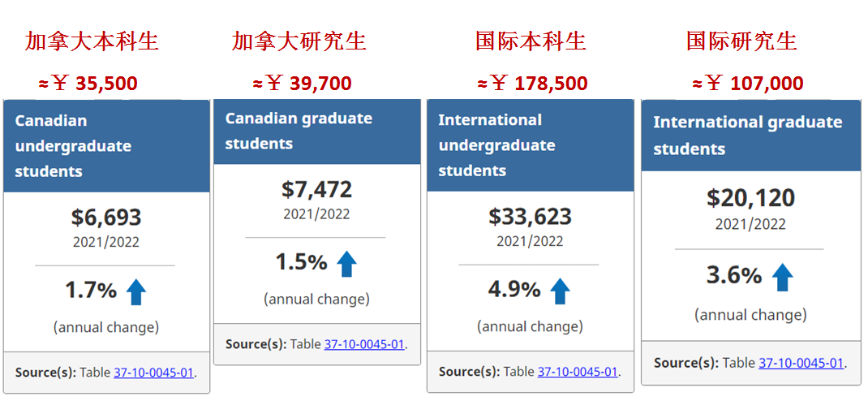Select the International graduate students header
Screen dimensions: 868x401
point(751,135)
